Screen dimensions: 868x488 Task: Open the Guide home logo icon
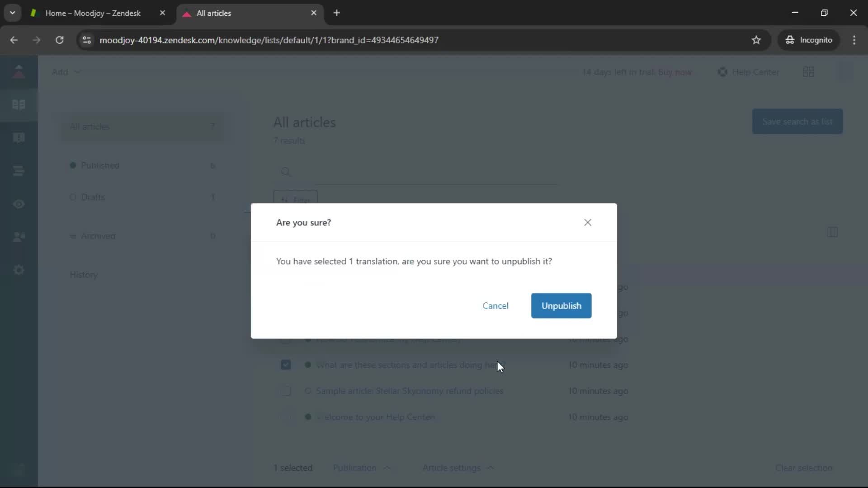pyautogui.click(x=19, y=71)
